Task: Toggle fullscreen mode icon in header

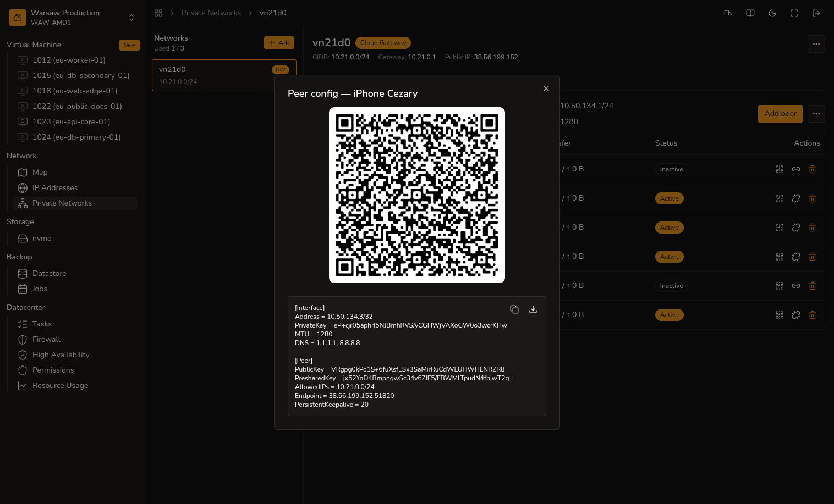Action: pyautogui.click(x=794, y=13)
